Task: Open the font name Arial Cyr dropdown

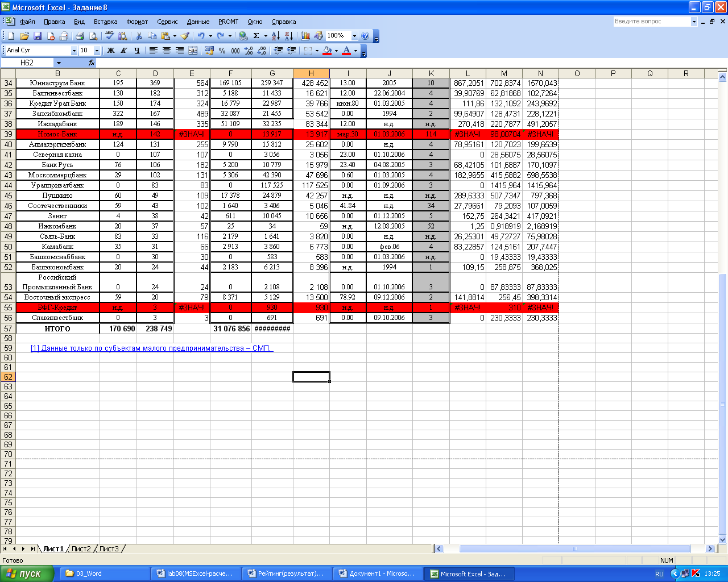Action: pyautogui.click(x=74, y=51)
